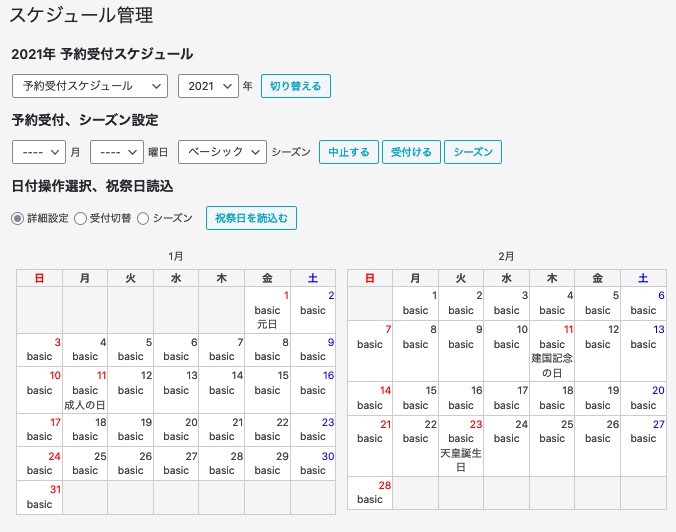Click the 中止する button

point(349,152)
